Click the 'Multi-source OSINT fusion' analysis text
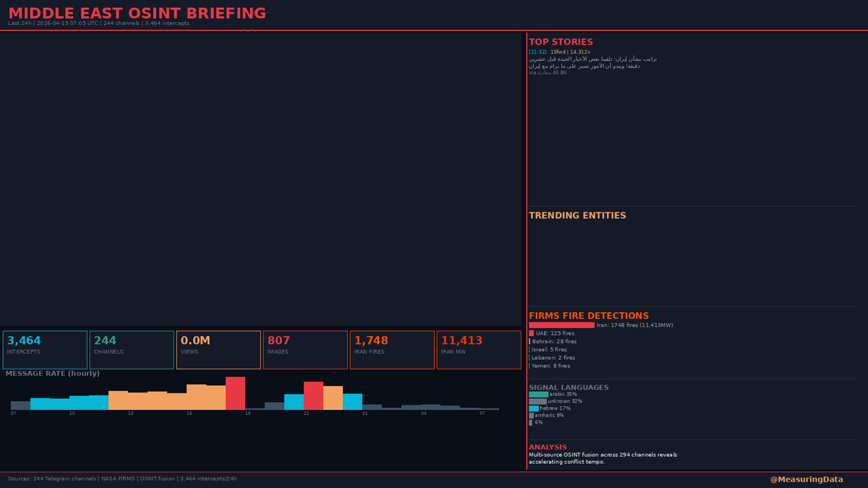The height and width of the screenshot is (488, 868). tap(603, 458)
